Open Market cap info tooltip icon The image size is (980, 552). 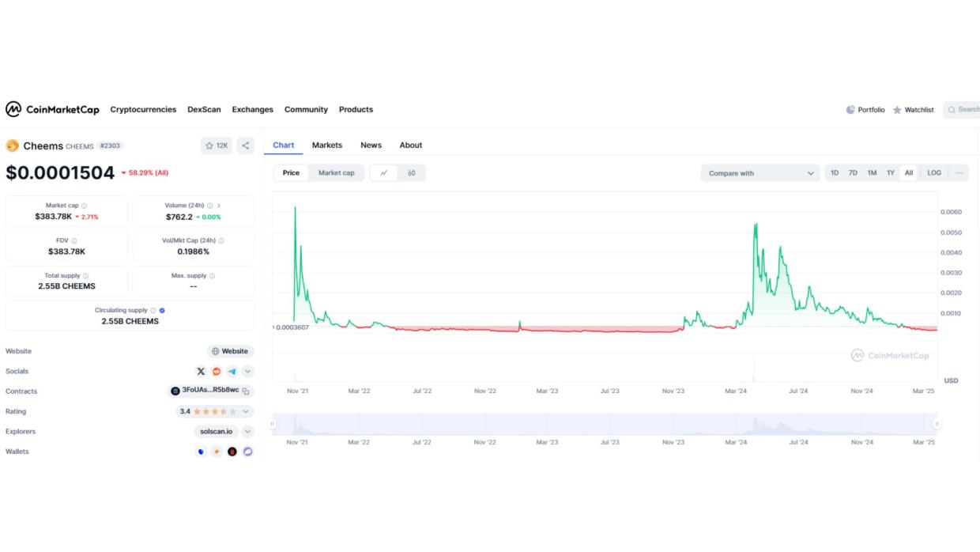[85, 206]
